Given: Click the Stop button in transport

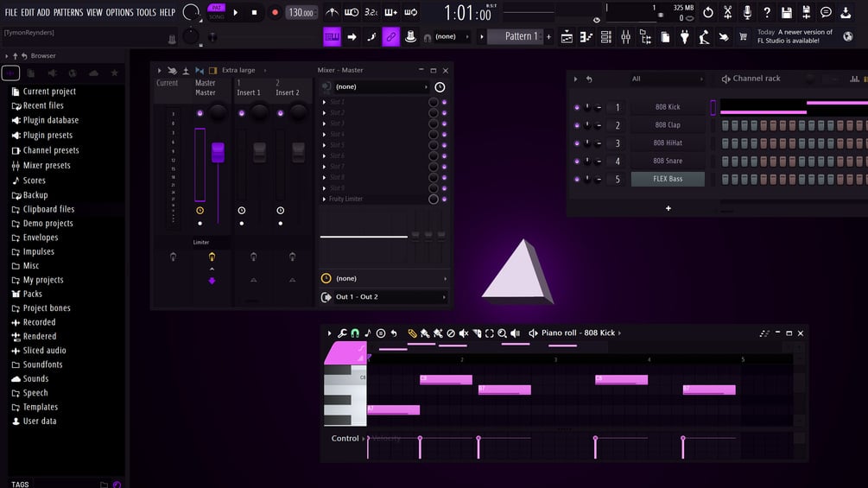Looking at the screenshot, I should (254, 12).
